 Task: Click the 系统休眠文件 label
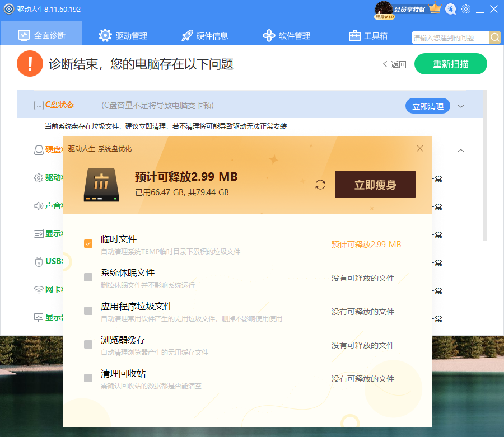128,272
